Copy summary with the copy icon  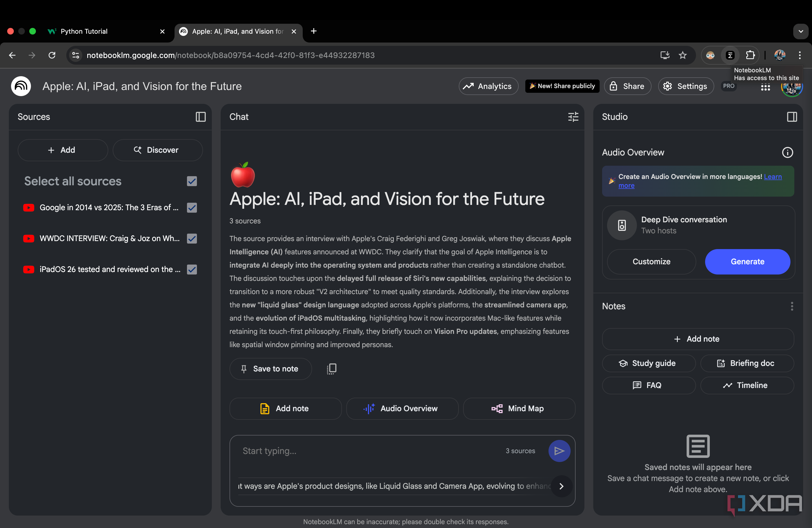click(331, 369)
